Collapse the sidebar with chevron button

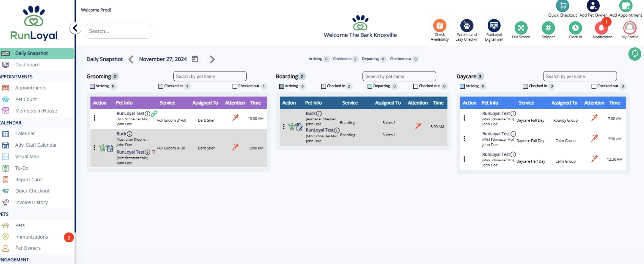click(x=75, y=28)
